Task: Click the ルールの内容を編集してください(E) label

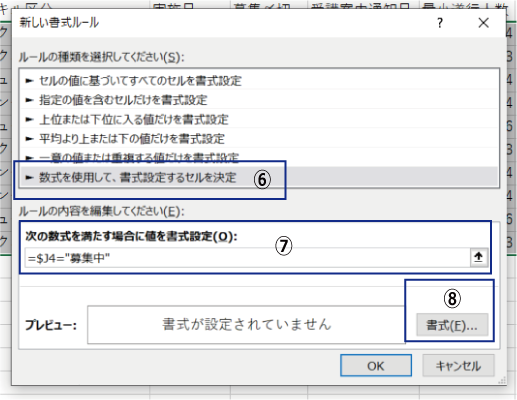Action: (x=101, y=211)
